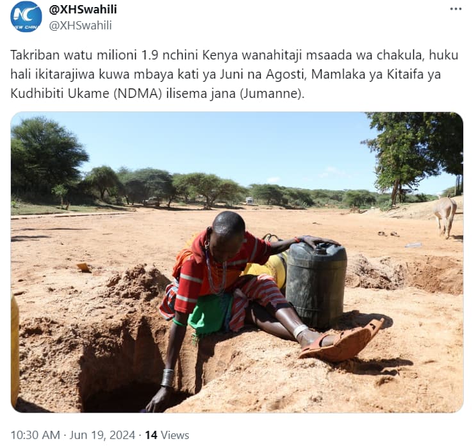This screenshot has width=476, height=448.
Task: Click the number 14 beside Views
Action: [151, 435]
